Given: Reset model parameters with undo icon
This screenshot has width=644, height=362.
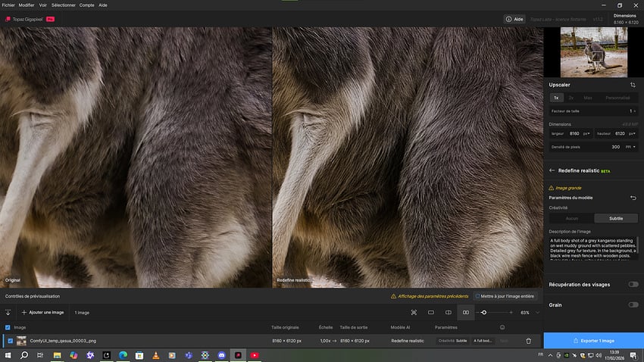Looking at the screenshot, I should click(x=633, y=198).
